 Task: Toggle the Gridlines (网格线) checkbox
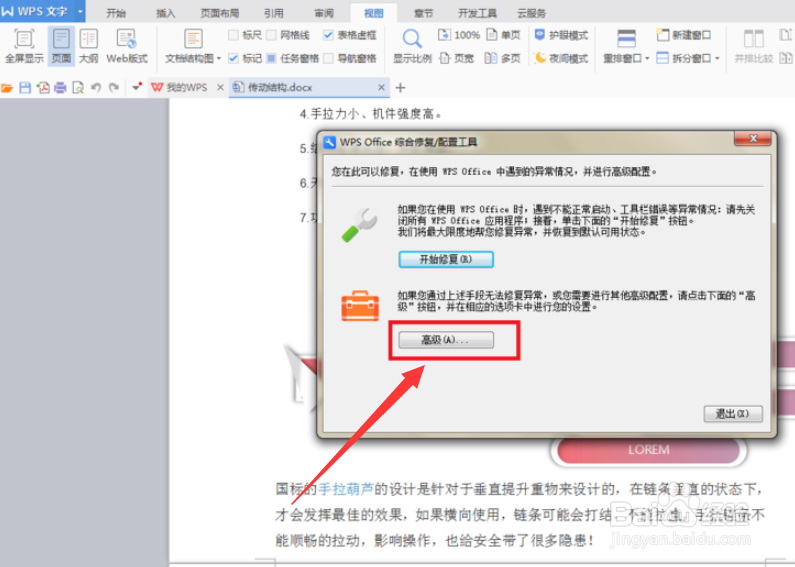pyautogui.click(x=272, y=35)
